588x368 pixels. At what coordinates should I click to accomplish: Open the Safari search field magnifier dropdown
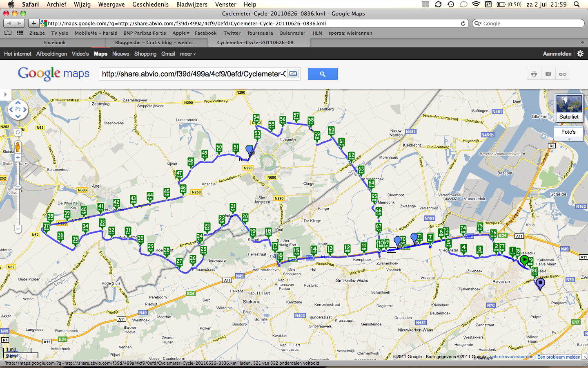477,23
